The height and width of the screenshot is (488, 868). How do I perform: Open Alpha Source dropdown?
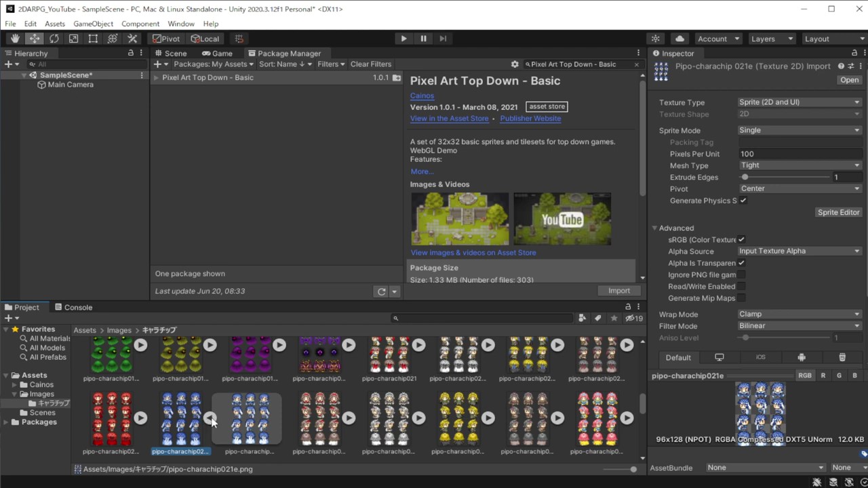(x=800, y=251)
